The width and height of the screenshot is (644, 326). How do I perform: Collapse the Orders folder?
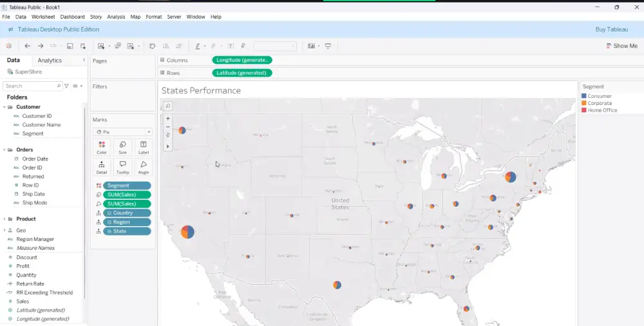tap(5, 149)
